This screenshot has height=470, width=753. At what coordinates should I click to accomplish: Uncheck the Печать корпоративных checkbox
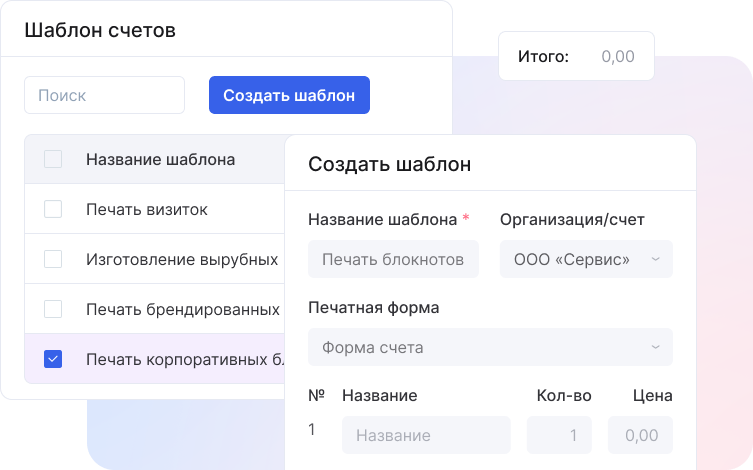(x=53, y=359)
